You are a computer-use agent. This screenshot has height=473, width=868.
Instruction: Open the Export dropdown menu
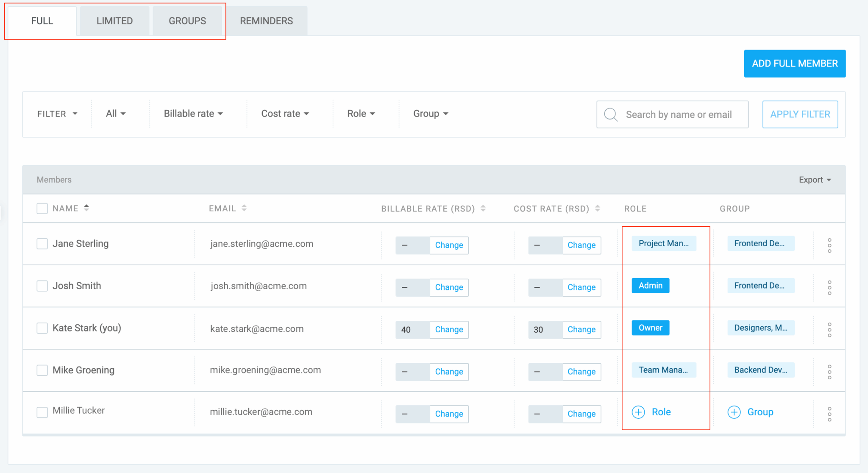click(x=814, y=180)
